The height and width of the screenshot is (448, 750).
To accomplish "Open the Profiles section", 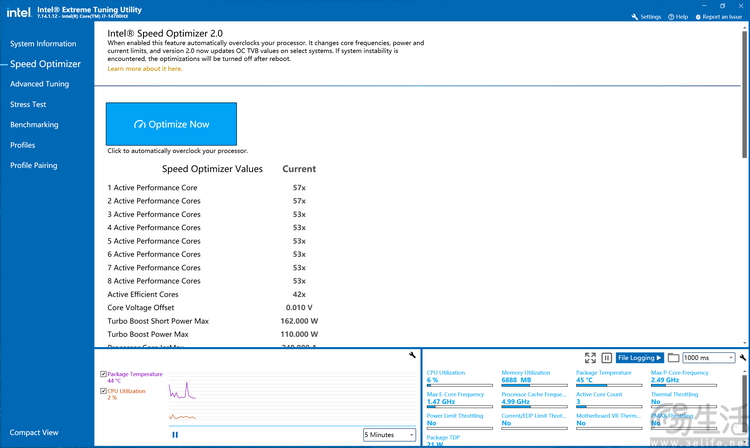I will 22,145.
